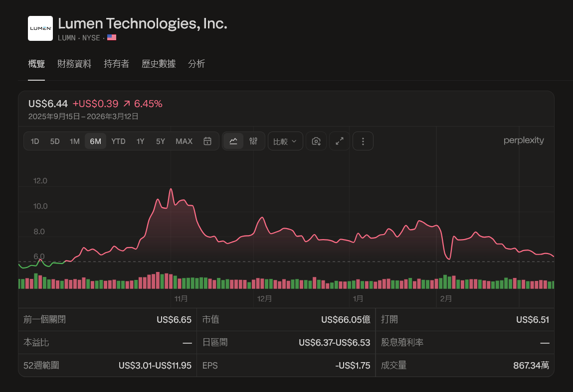The image size is (573, 392).
Task: Expand the chart to fullscreen
Action: point(340,141)
